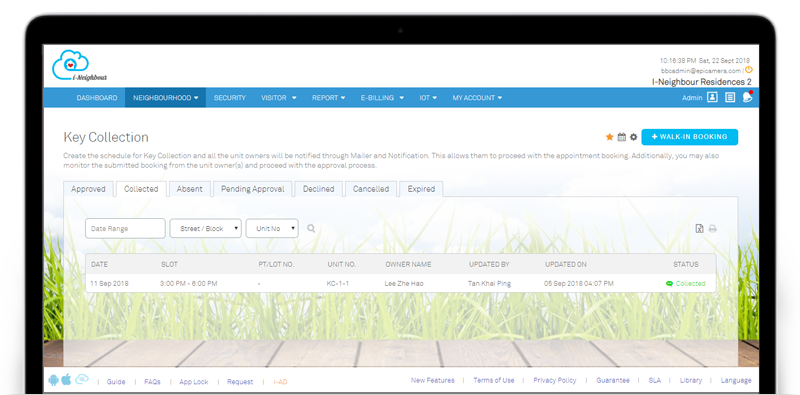Screen dimensions: 800x395
Task: Open the E-Billing menu
Action: pos(382,97)
